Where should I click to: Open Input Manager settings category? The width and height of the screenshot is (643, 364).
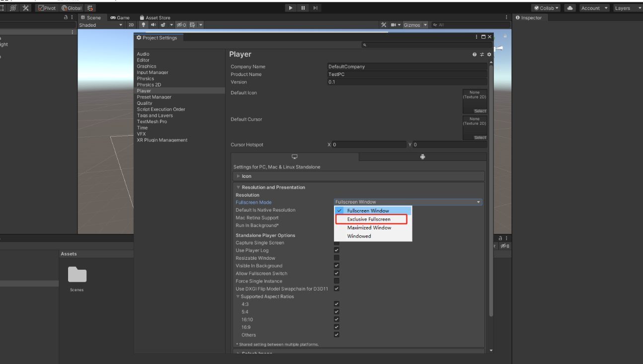153,73
